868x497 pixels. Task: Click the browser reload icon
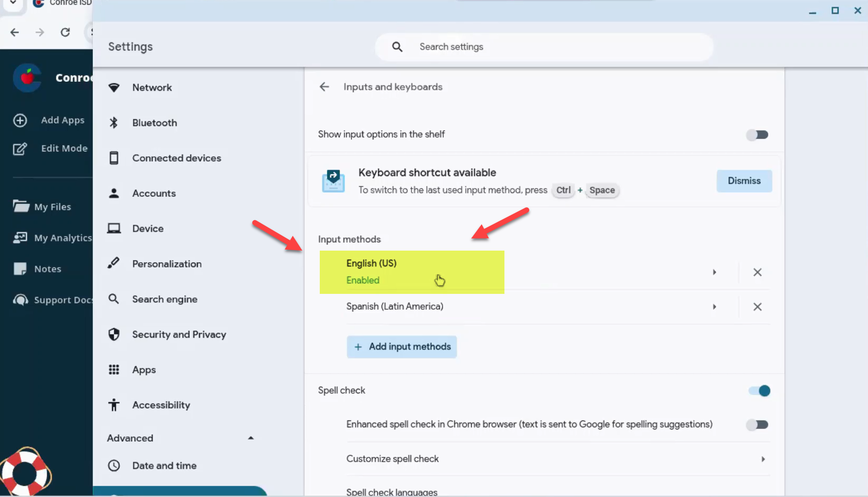65,32
